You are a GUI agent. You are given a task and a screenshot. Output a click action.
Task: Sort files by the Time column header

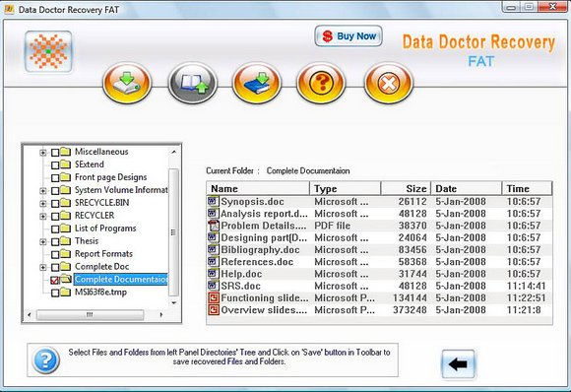click(527, 189)
